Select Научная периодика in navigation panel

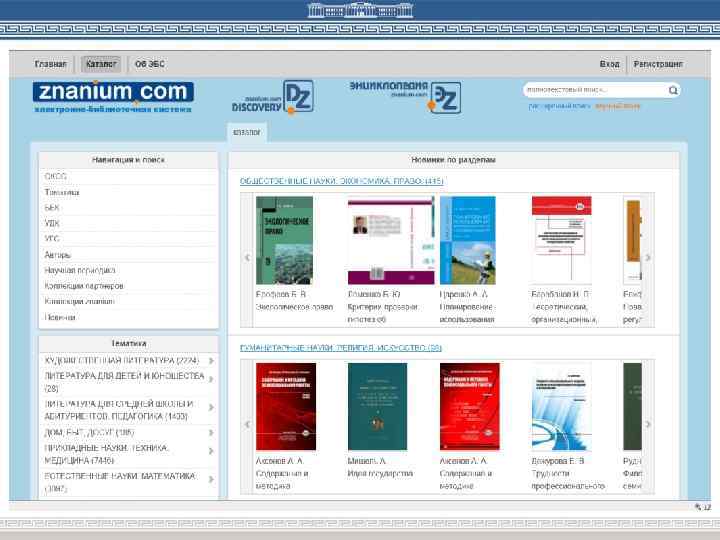click(80, 270)
